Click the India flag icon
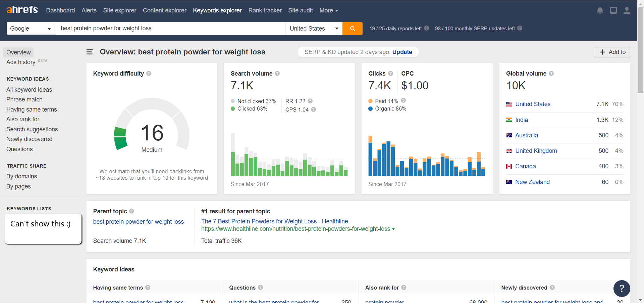 pos(509,120)
